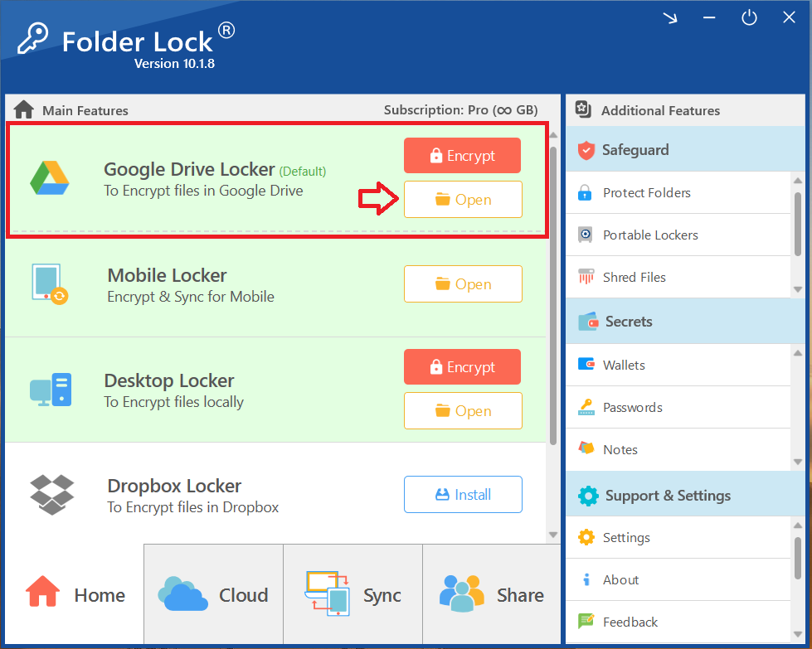
Task: Open the Feedback entry
Action: pyautogui.click(x=678, y=622)
